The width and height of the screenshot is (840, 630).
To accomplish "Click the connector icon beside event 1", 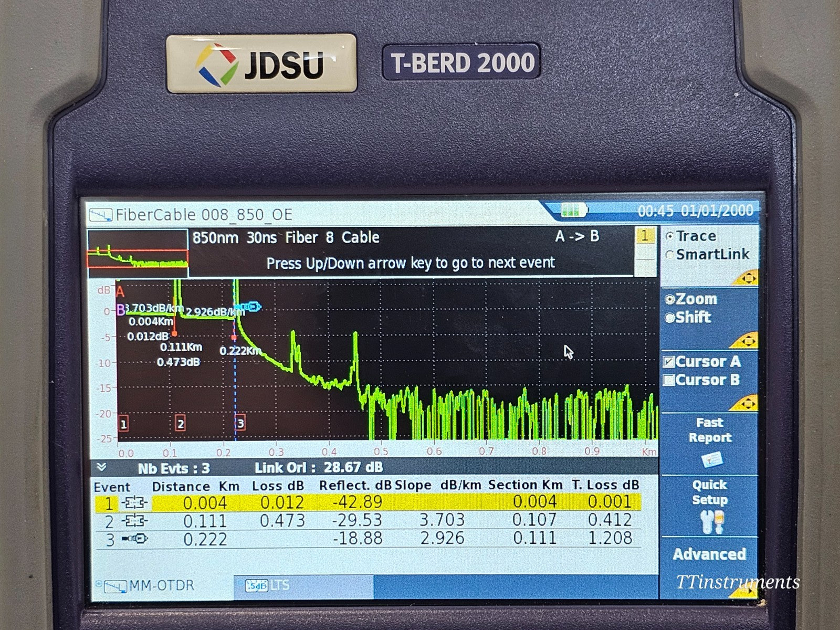I will coord(136,502).
